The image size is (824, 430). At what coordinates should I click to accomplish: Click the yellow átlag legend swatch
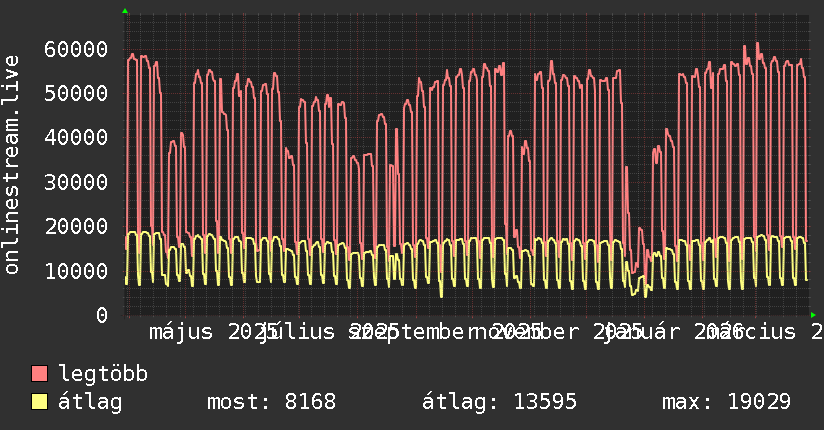pos(40,403)
